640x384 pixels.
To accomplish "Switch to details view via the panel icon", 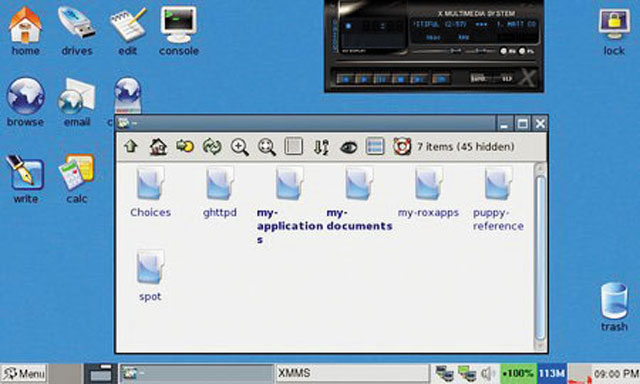I will [293, 146].
